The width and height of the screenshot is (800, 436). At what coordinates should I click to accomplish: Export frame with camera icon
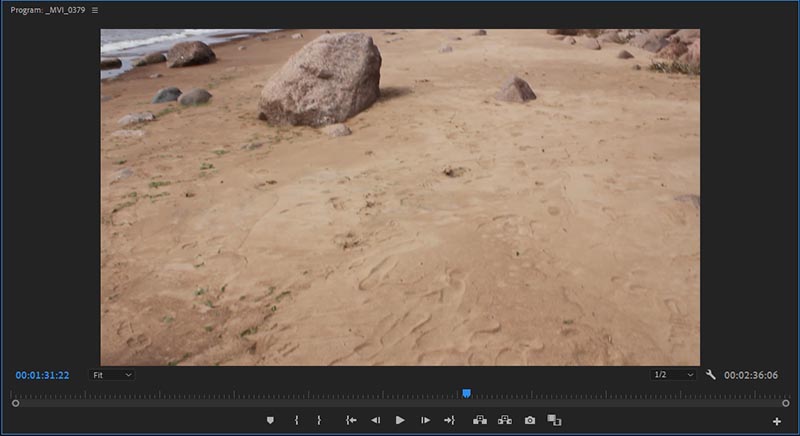(x=530, y=420)
